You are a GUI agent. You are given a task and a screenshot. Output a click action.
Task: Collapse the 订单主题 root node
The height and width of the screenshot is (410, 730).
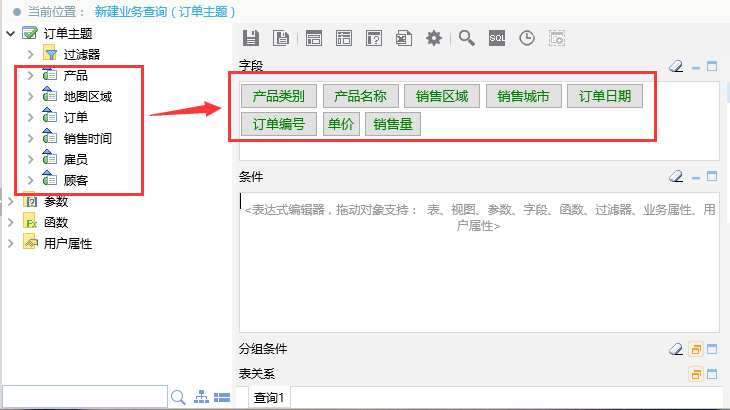tap(11, 34)
